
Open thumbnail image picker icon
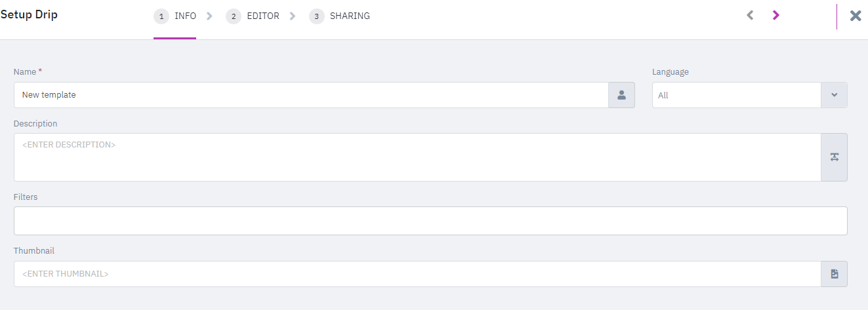coord(834,274)
